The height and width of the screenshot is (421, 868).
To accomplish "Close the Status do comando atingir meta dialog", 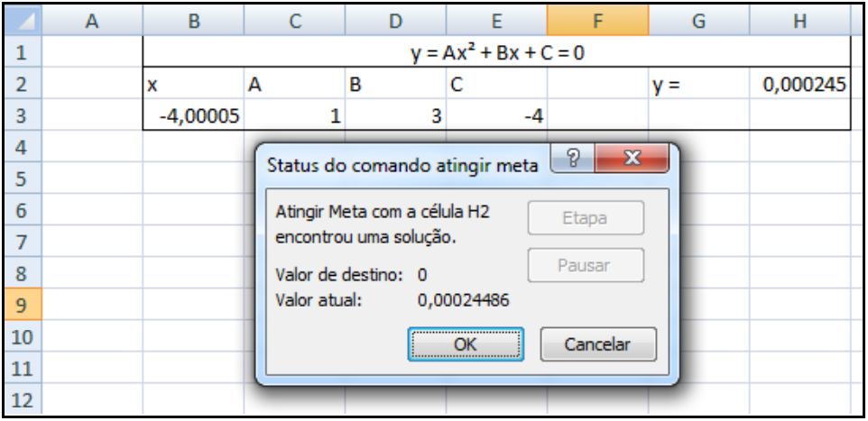I will coord(631,161).
